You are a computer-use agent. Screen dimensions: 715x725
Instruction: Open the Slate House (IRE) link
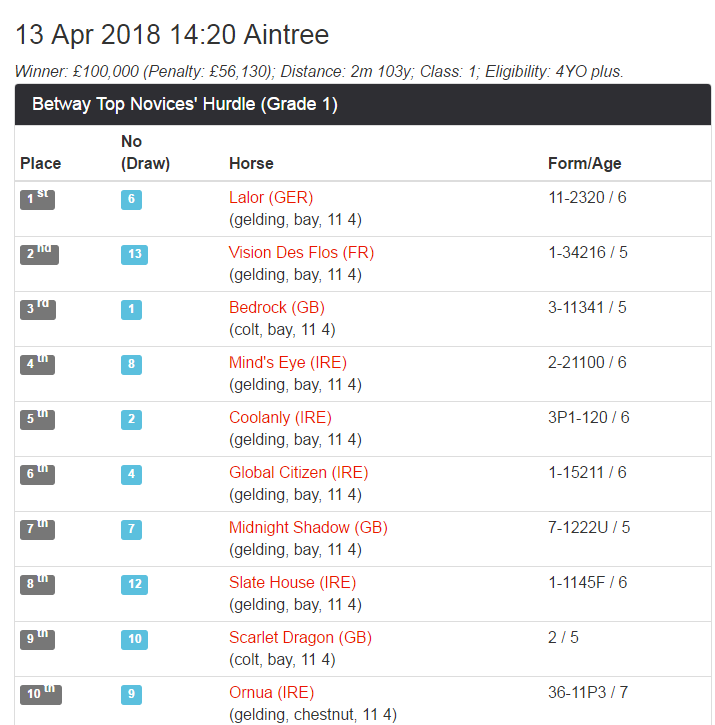[x=292, y=582]
